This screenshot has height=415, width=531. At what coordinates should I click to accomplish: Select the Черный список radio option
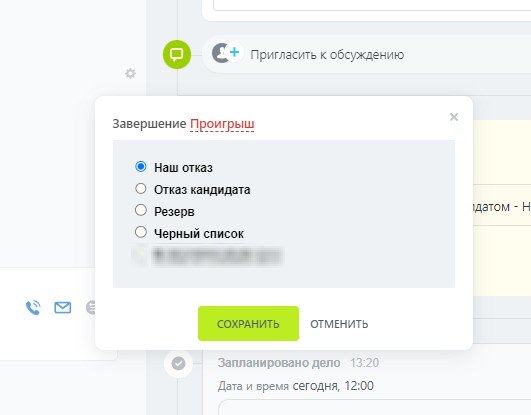pos(141,232)
